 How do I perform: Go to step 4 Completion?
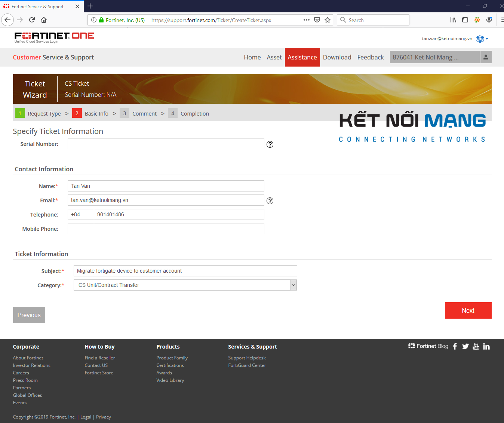189,113
